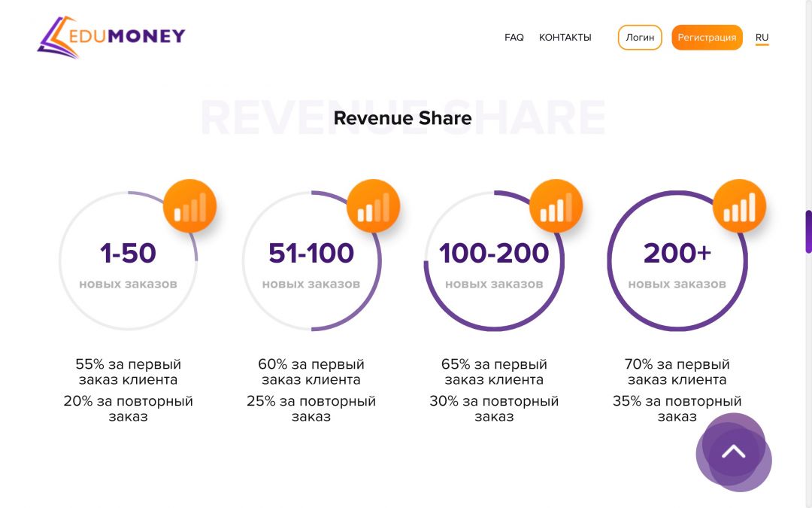812x508 pixels.
Task: Click the Revenue Share heading
Action: click(x=402, y=118)
